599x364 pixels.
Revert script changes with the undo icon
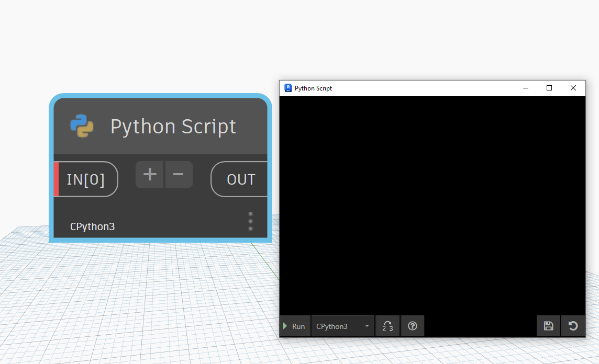pyautogui.click(x=573, y=326)
